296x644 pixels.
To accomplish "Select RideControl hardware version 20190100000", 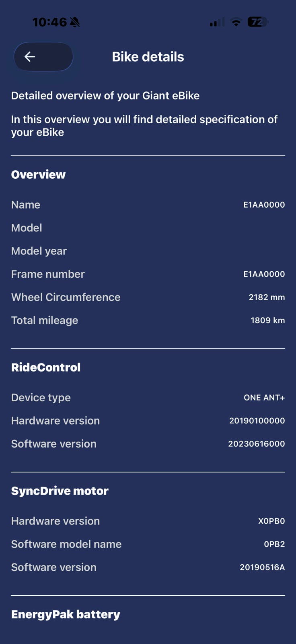I will point(257,421).
